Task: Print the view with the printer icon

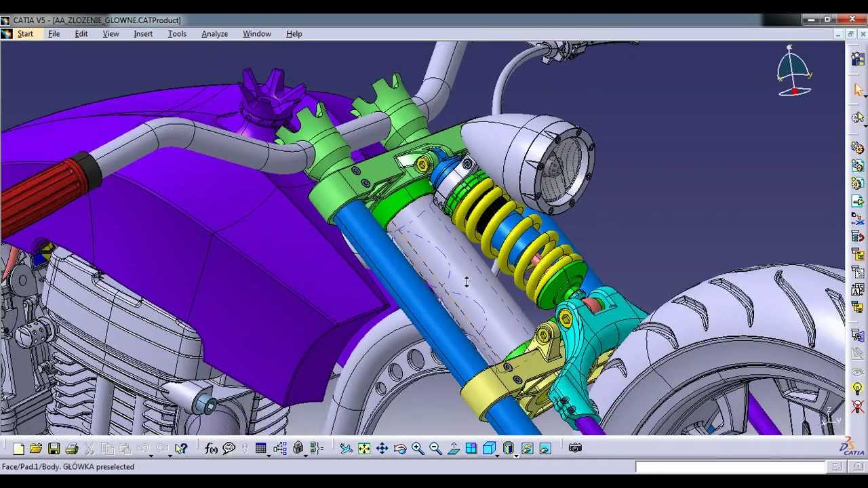Action: (x=72, y=448)
